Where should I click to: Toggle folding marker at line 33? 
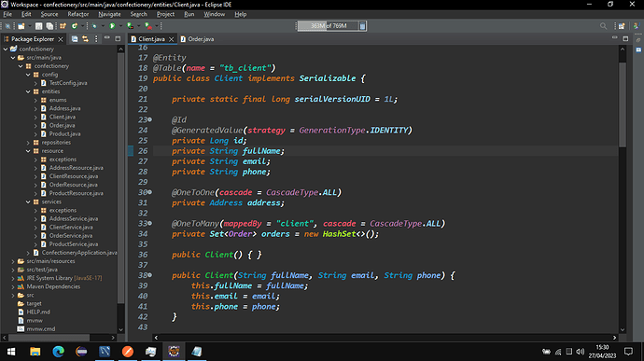tap(150, 224)
